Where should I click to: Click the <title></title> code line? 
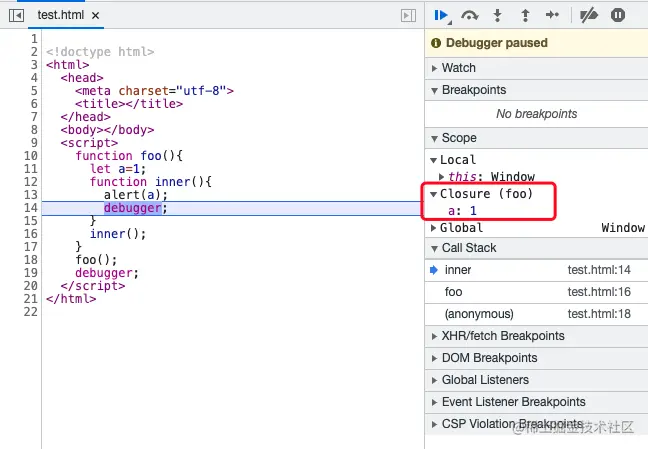point(129,104)
